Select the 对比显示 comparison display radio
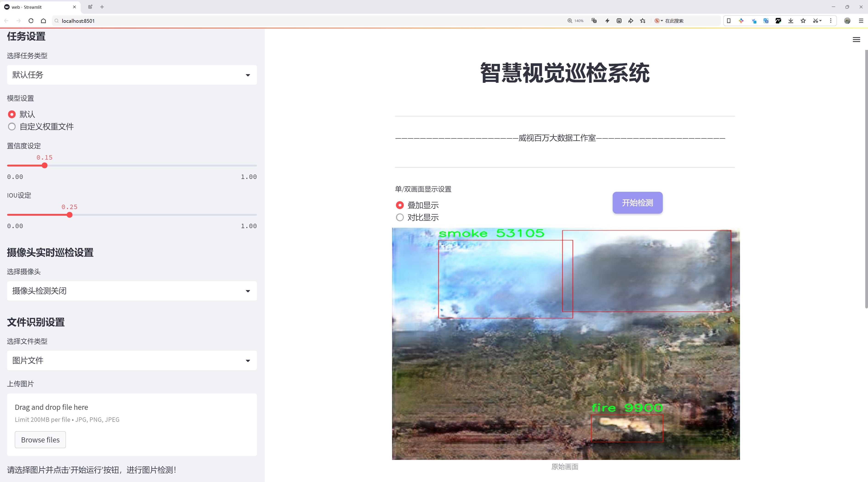 [x=400, y=217]
